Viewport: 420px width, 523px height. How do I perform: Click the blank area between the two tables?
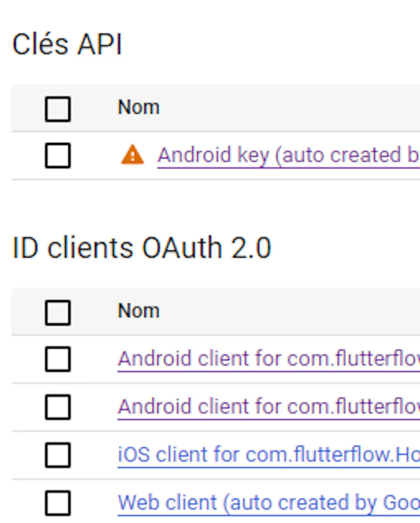coord(210,206)
